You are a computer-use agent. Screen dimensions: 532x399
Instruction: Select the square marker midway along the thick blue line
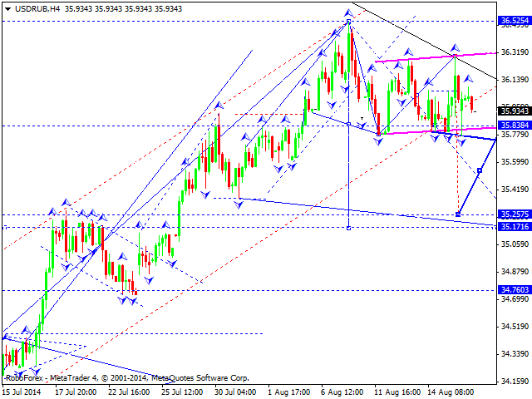click(x=479, y=170)
